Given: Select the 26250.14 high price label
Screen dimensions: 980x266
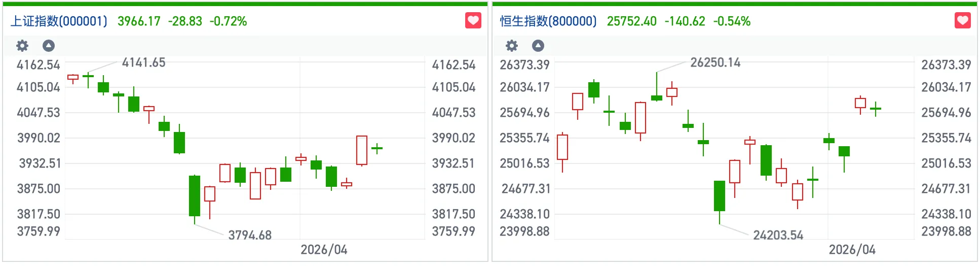Looking at the screenshot, I should [715, 62].
